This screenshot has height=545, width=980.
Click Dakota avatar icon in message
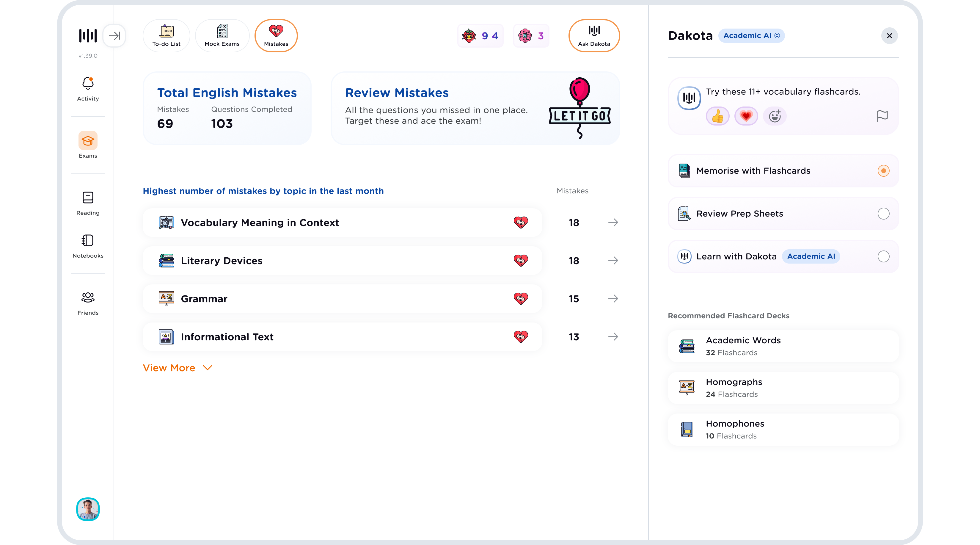point(689,98)
